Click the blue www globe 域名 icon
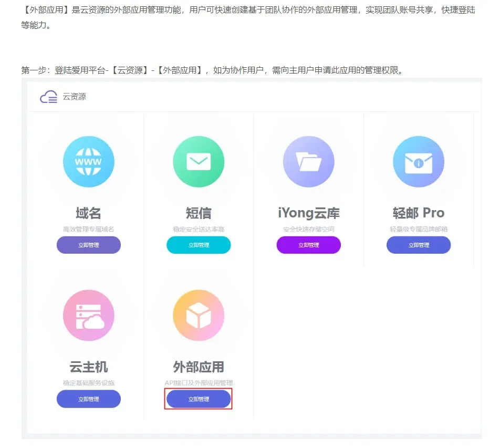 88,162
